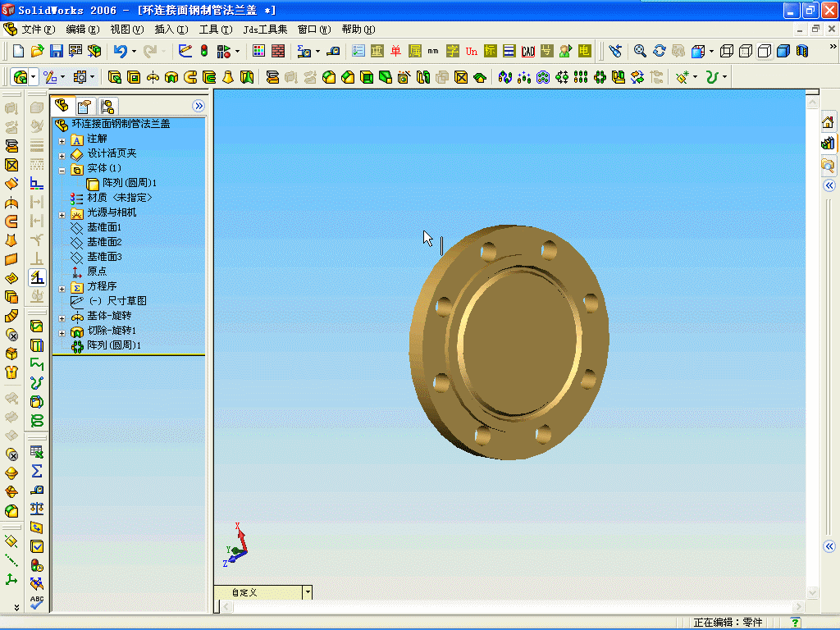Click the brick wall texture icon
Image resolution: width=840 pixels, height=630 pixels.
click(278, 51)
